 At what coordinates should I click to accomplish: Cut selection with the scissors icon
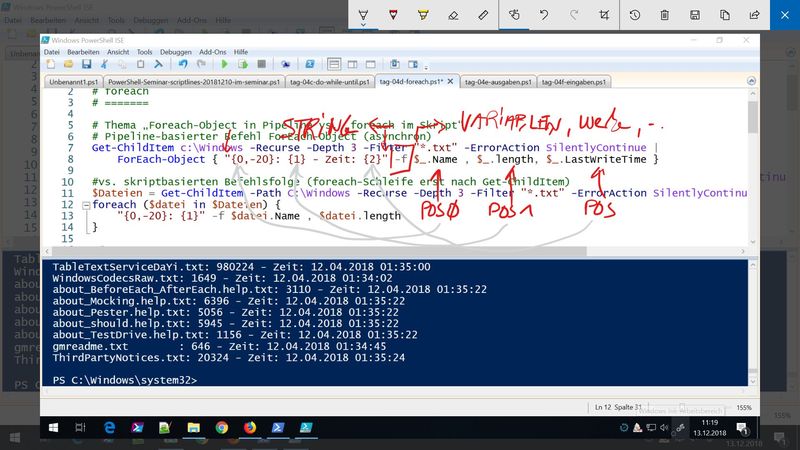click(104, 64)
